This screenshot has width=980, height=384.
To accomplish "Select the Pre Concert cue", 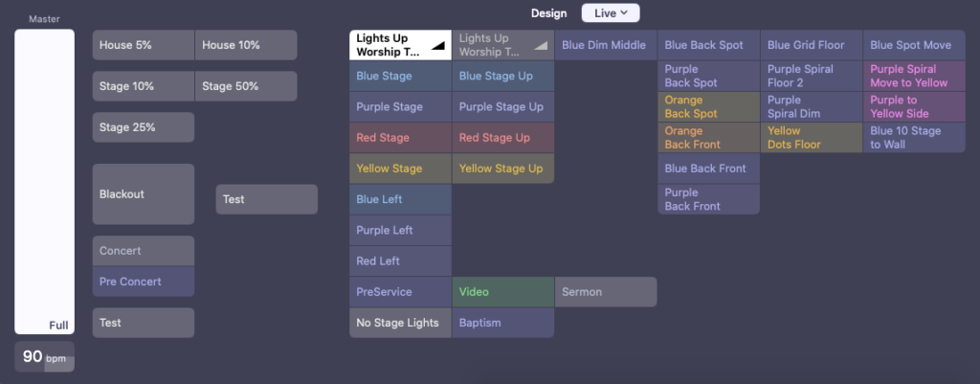I will click(x=143, y=282).
